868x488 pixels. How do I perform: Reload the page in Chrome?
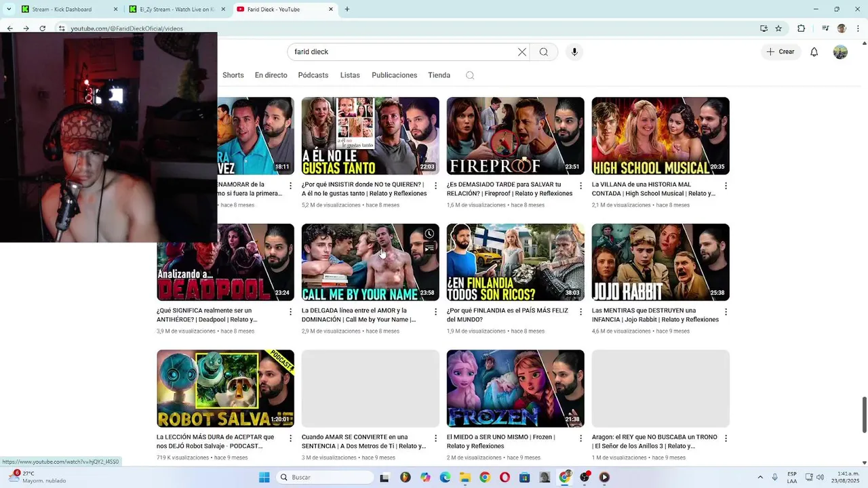[x=43, y=28]
